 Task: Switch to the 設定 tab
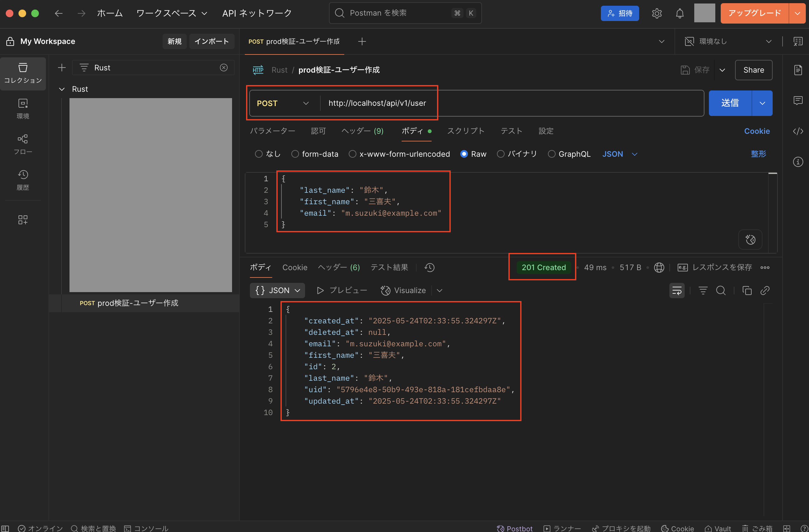(x=546, y=131)
